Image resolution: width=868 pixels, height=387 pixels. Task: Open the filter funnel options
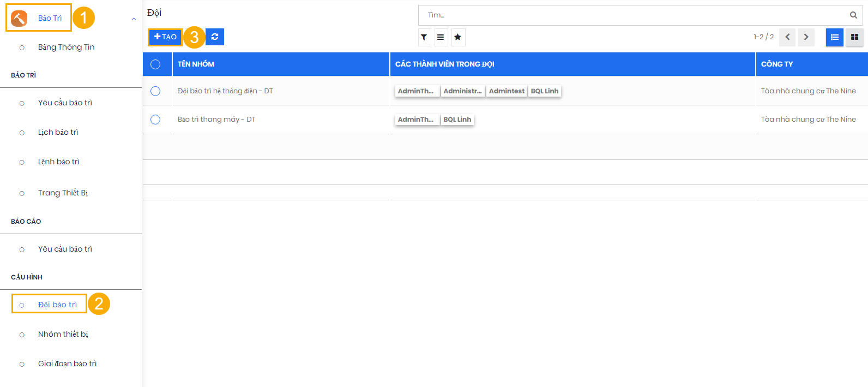[424, 37]
